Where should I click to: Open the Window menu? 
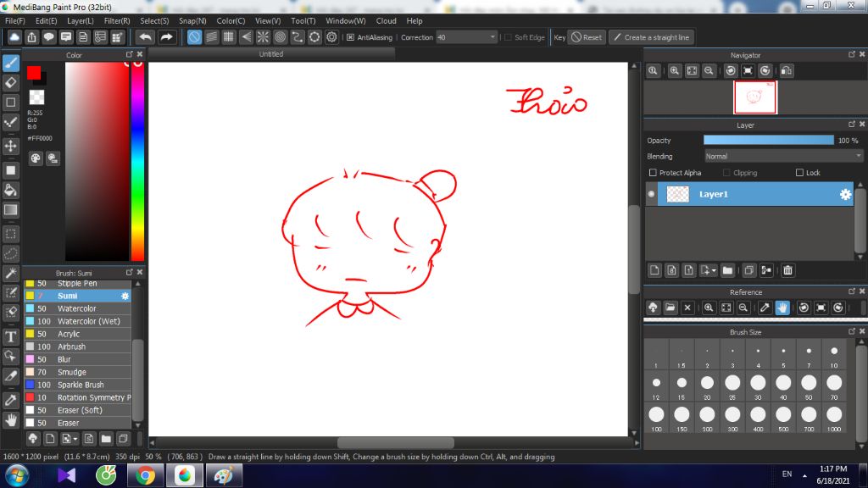[346, 20]
